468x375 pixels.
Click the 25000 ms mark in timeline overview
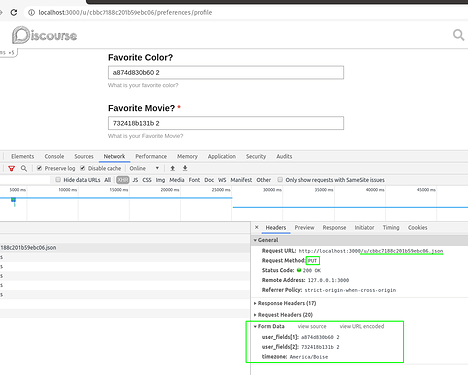click(221, 190)
